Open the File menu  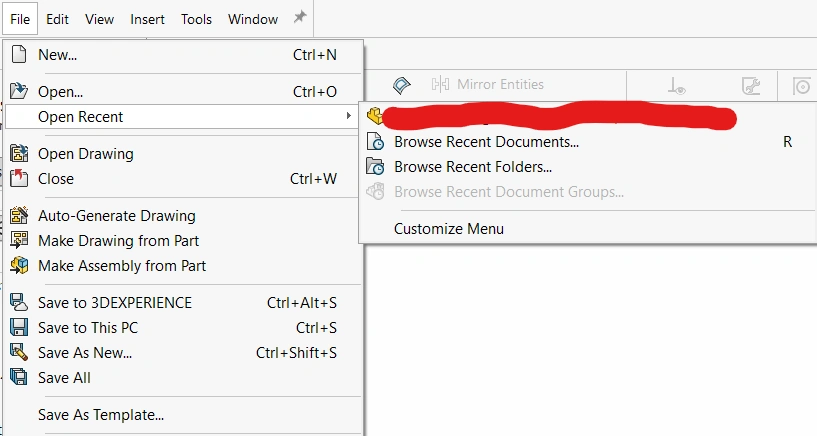20,19
